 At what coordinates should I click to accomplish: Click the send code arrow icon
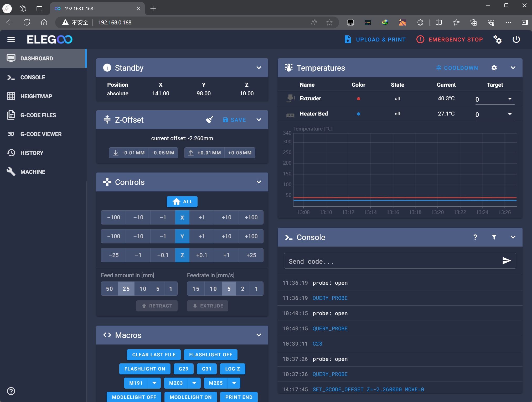coord(506,261)
